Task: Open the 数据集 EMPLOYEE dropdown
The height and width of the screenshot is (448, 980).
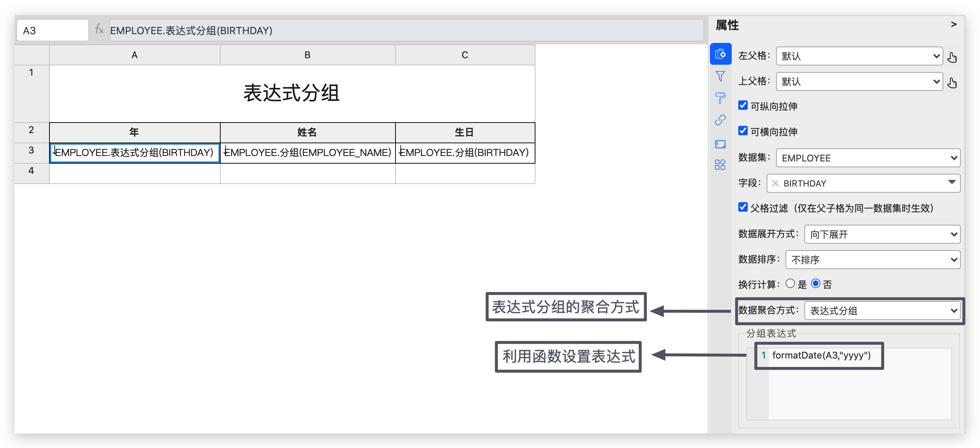Action: pos(868,158)
